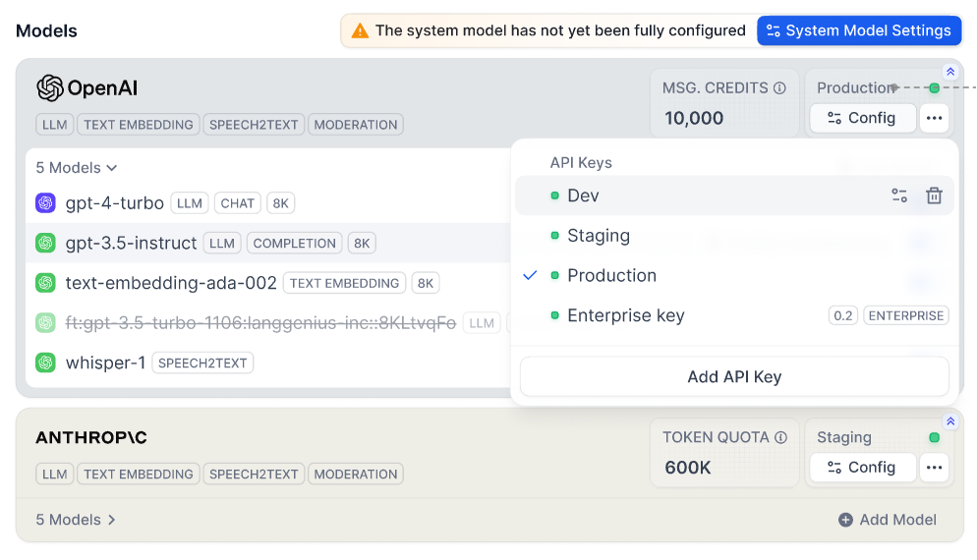Open System Model Settings
The height and width of the screenshot is (560, 977).
pos(858,30)
